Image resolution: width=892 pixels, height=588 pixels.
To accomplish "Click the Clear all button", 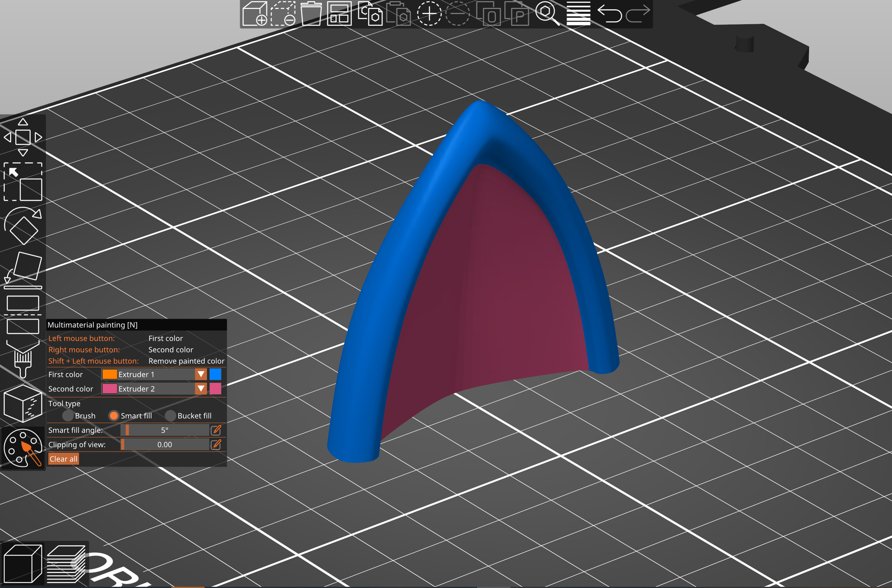I will pos(63,459).
